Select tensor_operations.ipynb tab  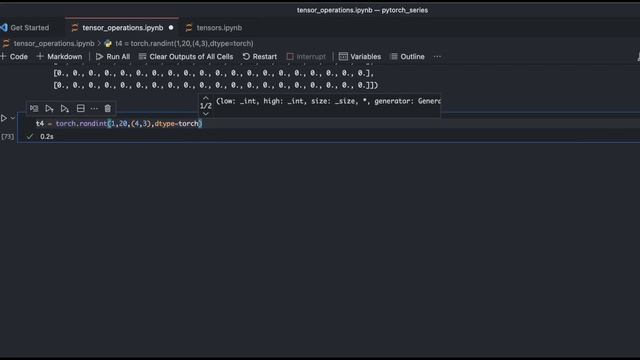(122, 28)
